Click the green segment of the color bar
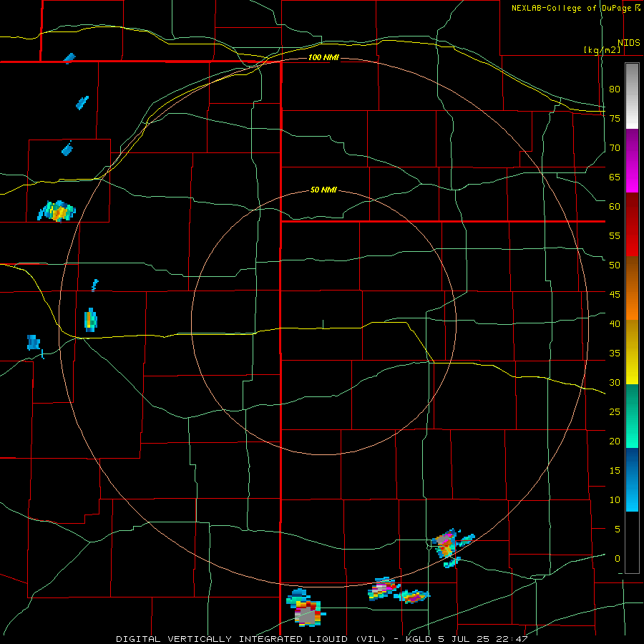The image size is (644, 644). [x=632, y=416]
